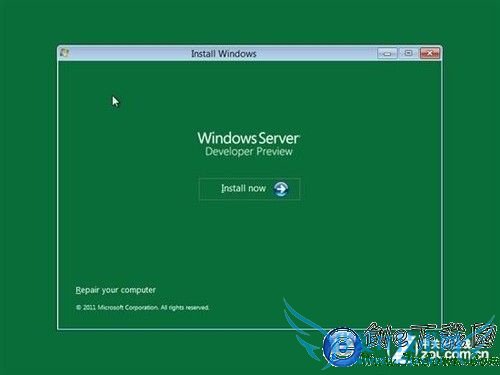Click the Install now button
The image size is (500, 375).
point(249,189)
